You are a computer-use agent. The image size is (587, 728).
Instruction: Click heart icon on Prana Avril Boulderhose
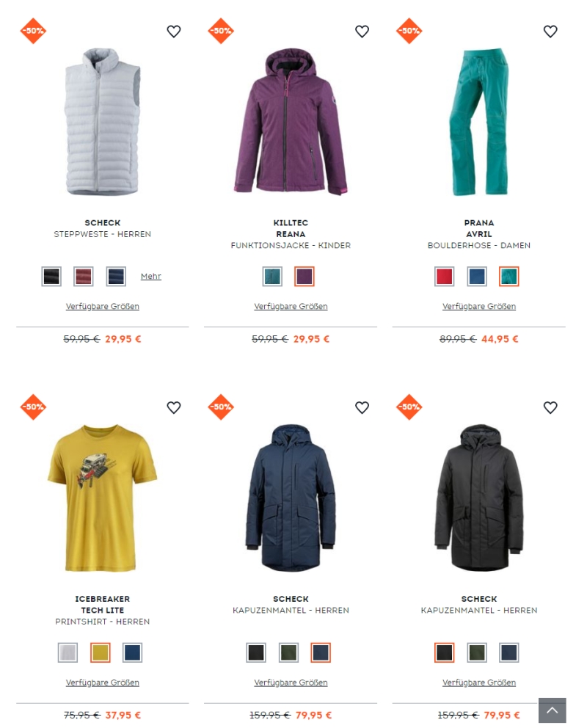[550, 32]
